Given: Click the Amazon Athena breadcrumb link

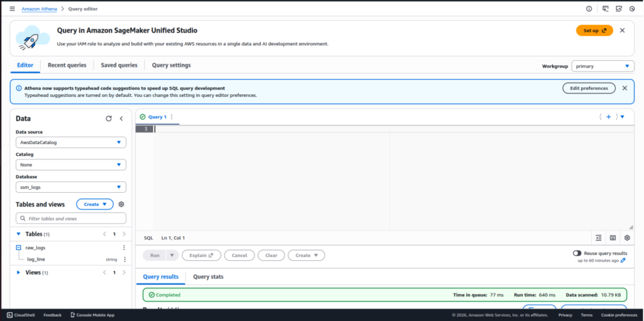Looking at the screenshot, I should tap(39, 9).
